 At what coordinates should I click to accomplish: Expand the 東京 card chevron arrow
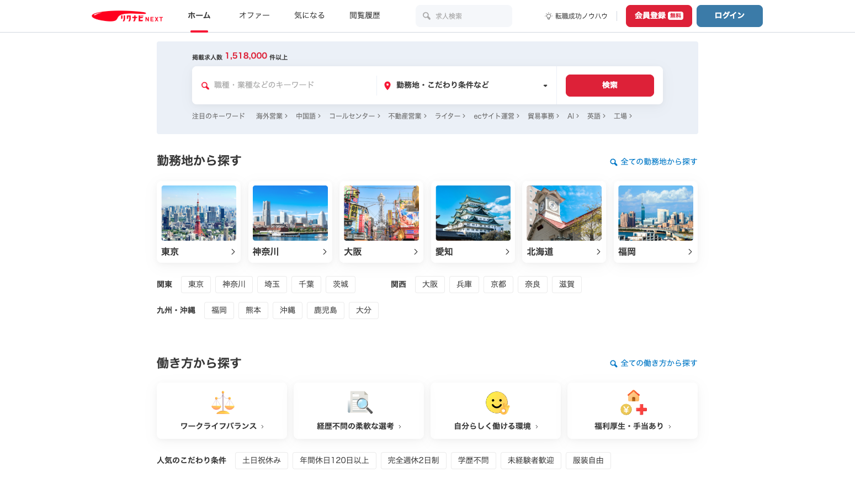[x=233, y=252]
